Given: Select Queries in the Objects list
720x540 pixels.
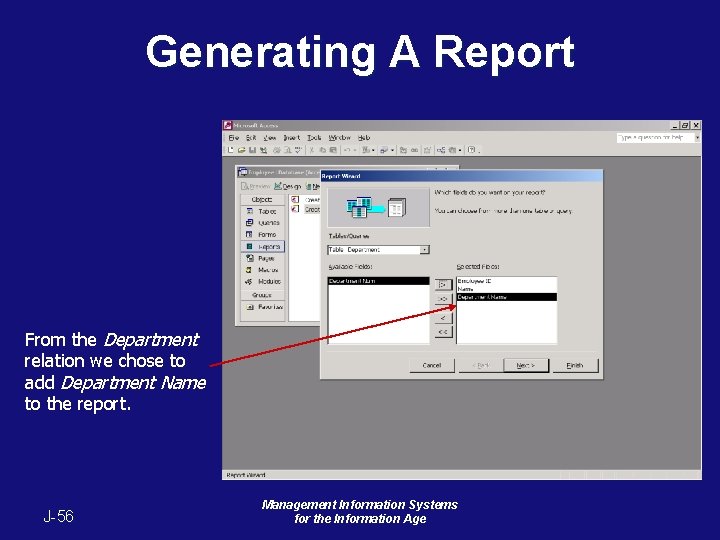Looking at the screenshot, I should coord(263,223).
